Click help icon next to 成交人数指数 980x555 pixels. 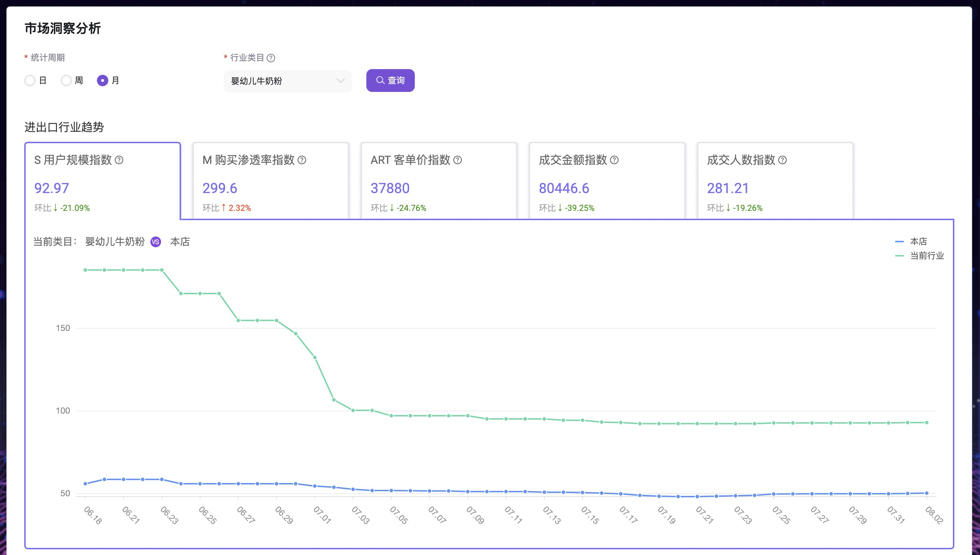pos(783,160)
